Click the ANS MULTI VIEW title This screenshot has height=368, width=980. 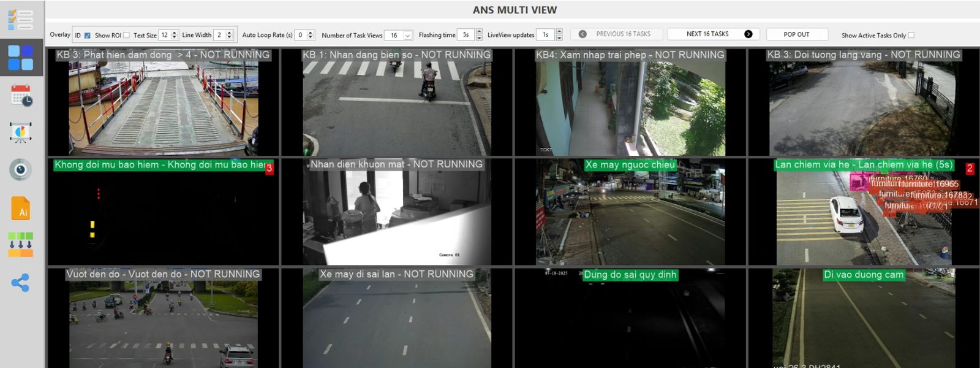pyautogui.click(x=514, y=10)
